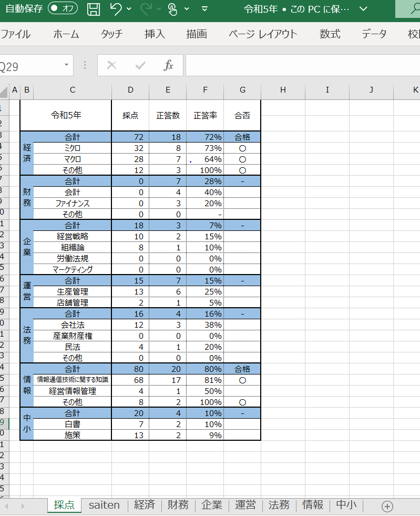Click the sheet tabs scroll-left arrow

(7, 506)
